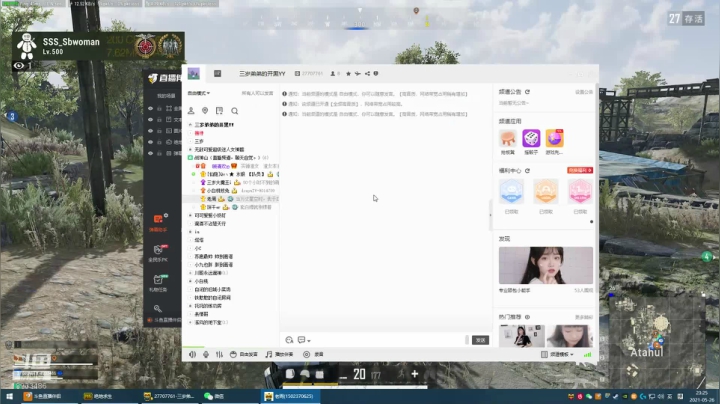Open the 频道模板 template dropdown
The image size is (720, 404).
point(557,354)
